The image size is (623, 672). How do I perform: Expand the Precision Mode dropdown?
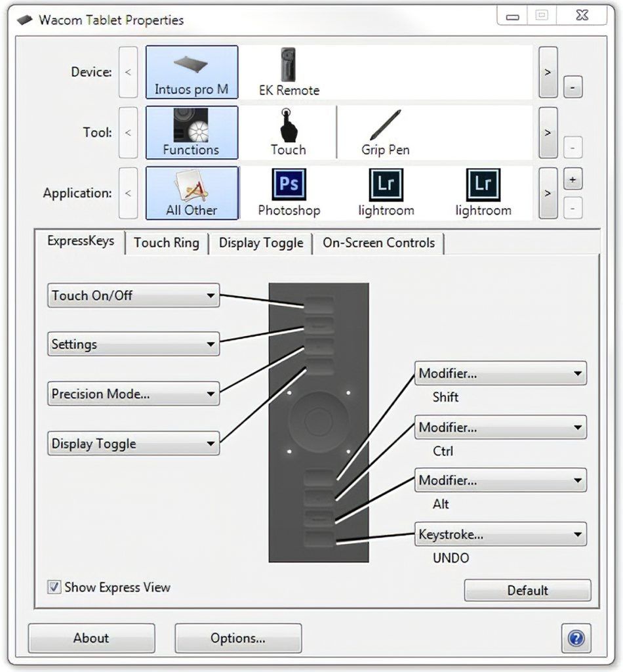coord(134,394)
